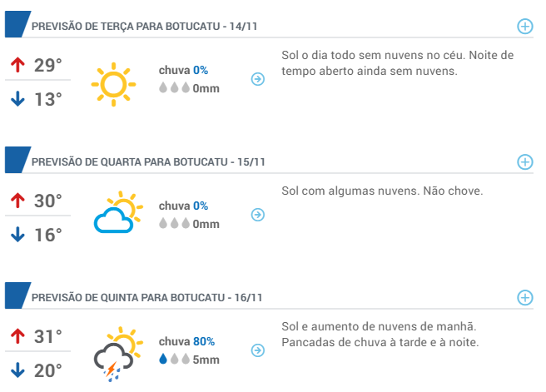Click the blue down arrow beside 13°
The height and width of the screenshot is (392, 546).
(x=17, y=99)
